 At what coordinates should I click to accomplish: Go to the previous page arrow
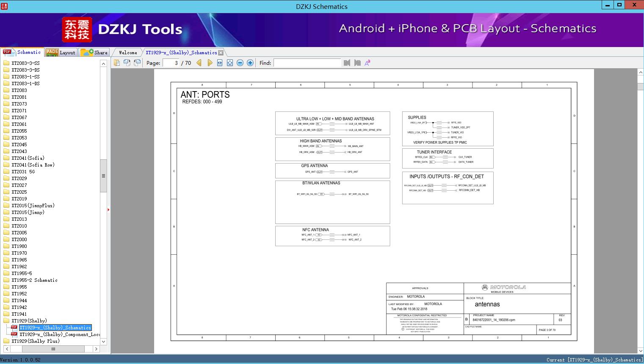pos(199,63)
